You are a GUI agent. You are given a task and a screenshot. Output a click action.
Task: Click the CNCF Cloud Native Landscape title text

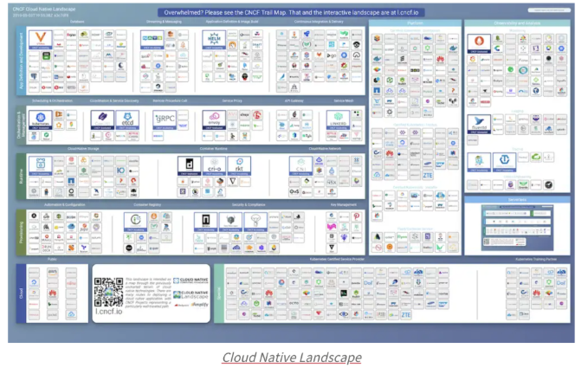(x=44, y=9)
